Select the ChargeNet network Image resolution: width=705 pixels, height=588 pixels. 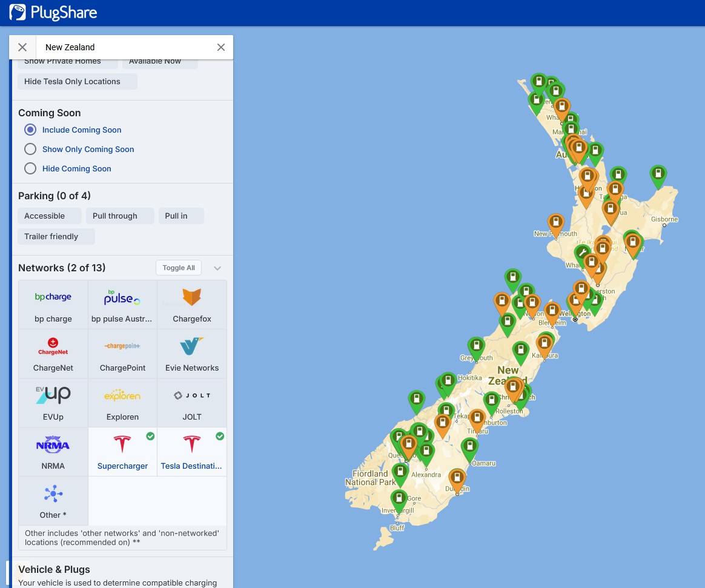53,354
